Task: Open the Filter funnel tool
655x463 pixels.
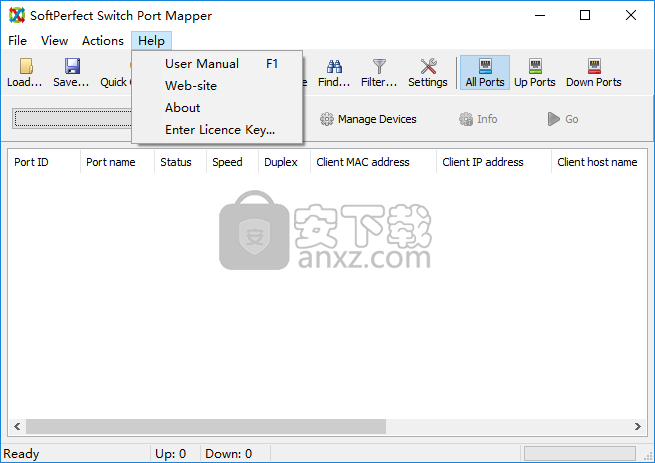Action: (379, 72)
